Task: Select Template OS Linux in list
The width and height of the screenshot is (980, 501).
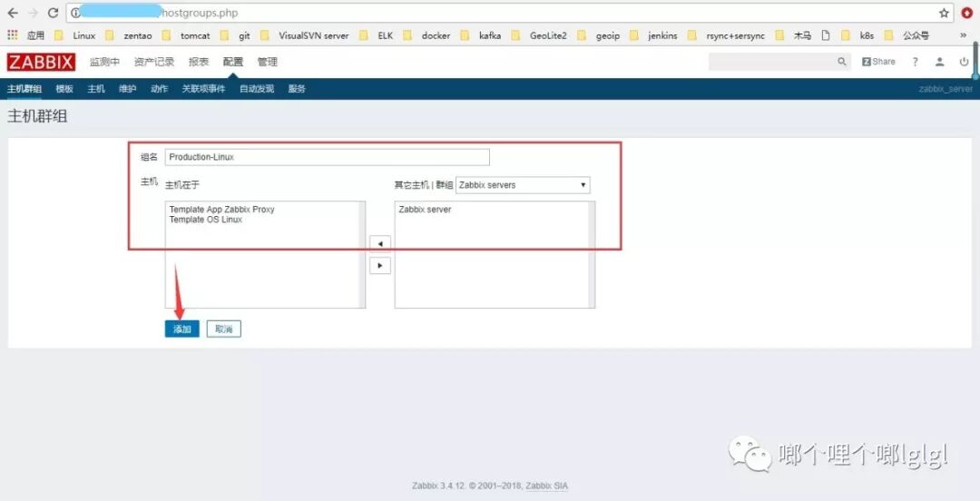Action: pos(206,220)
